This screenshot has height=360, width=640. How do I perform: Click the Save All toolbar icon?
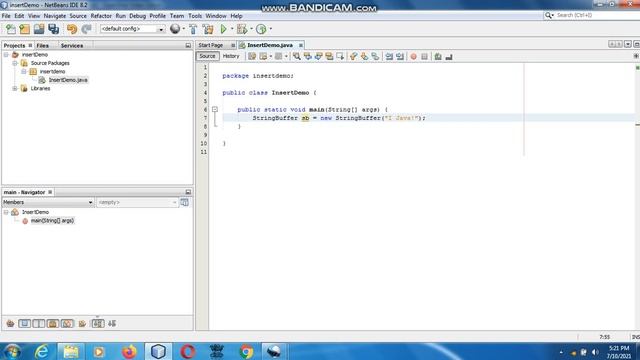tap(53, 29)
